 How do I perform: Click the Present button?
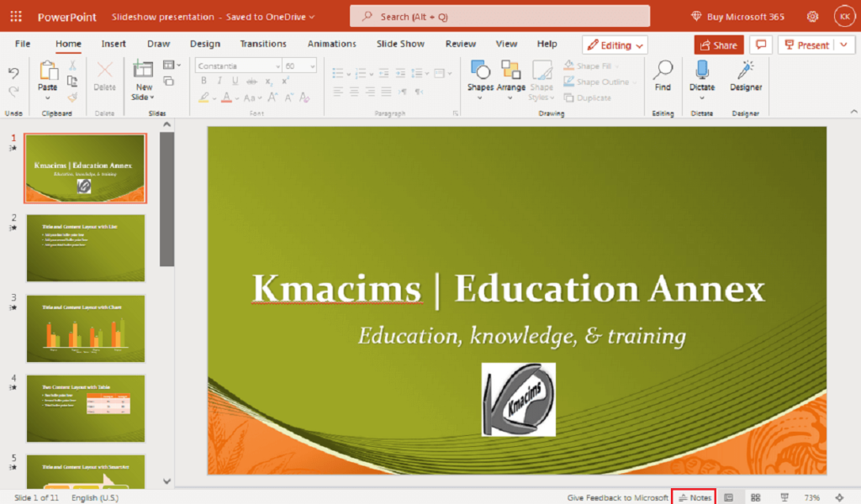pyautogui.click(x=806, y=45)
